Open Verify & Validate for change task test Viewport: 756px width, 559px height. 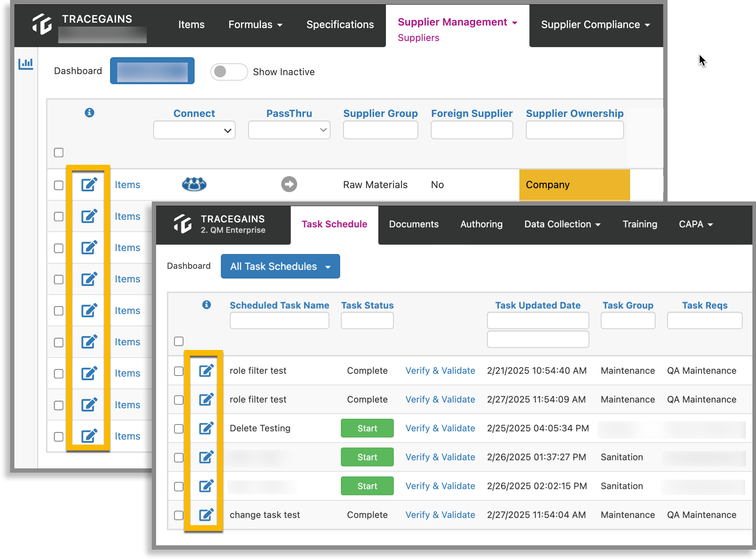[x=440, y=515]
